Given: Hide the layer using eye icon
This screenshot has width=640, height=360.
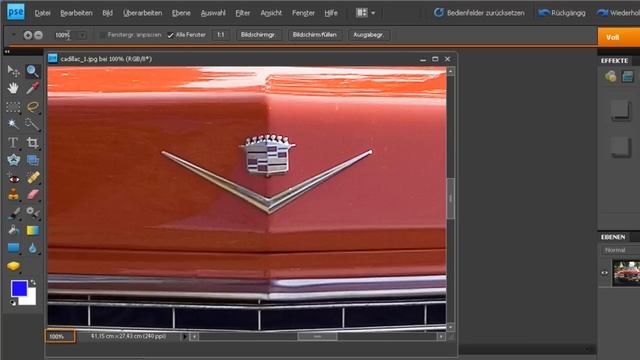Looking at the screenshot, I should click(604, 273).
